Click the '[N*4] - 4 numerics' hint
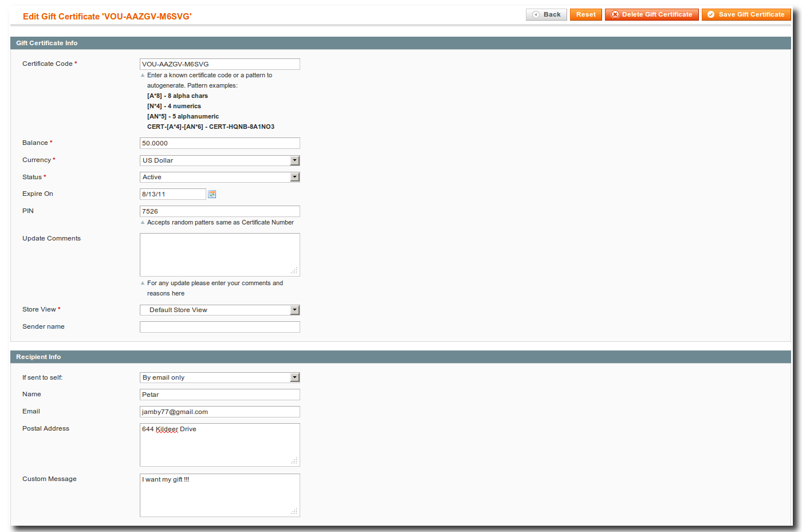Screen dimensions: 802x532 tap(174, 106)
